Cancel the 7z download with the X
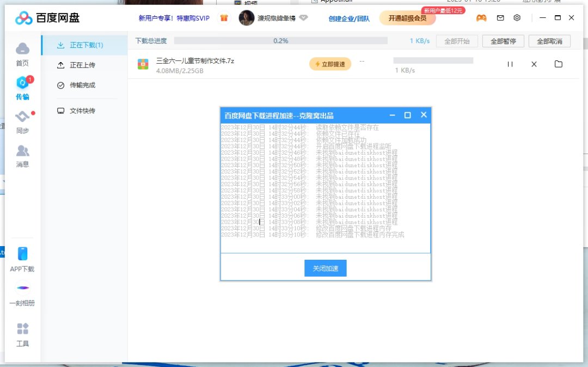This screenshot has width=588, height=367. 534,64
